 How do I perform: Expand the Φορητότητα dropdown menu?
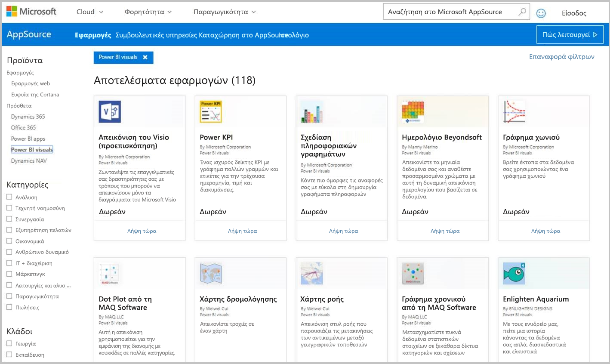click(x=148, y=12)
